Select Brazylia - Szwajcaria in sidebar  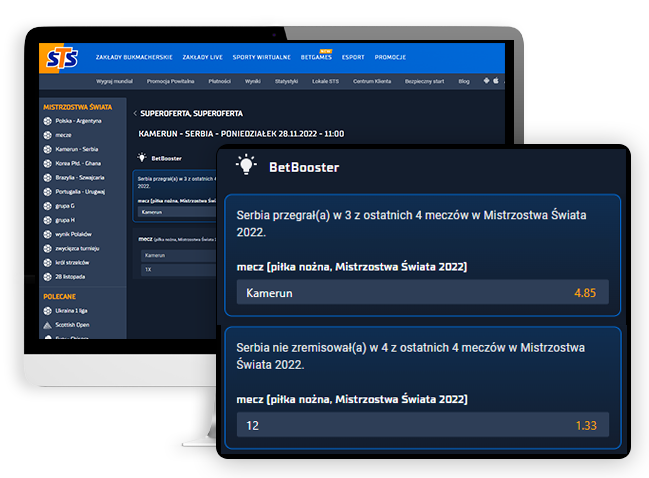click(80, 178)
